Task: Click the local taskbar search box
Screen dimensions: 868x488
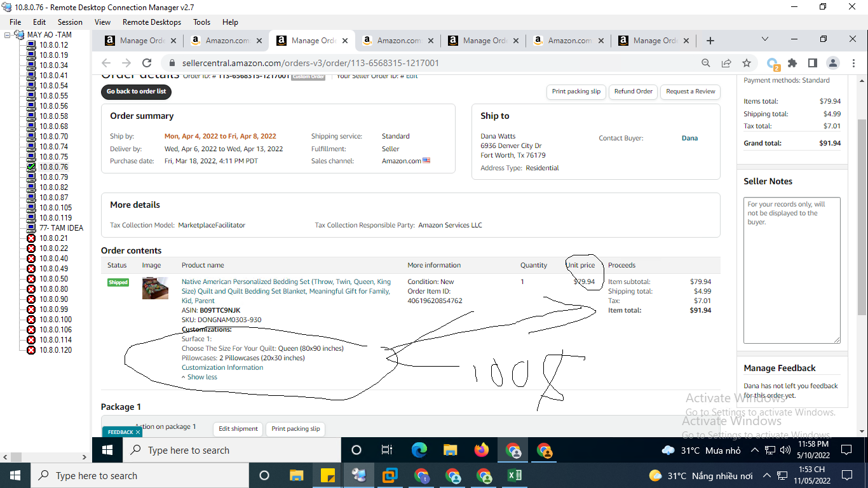Action: (x=139, y=475)
